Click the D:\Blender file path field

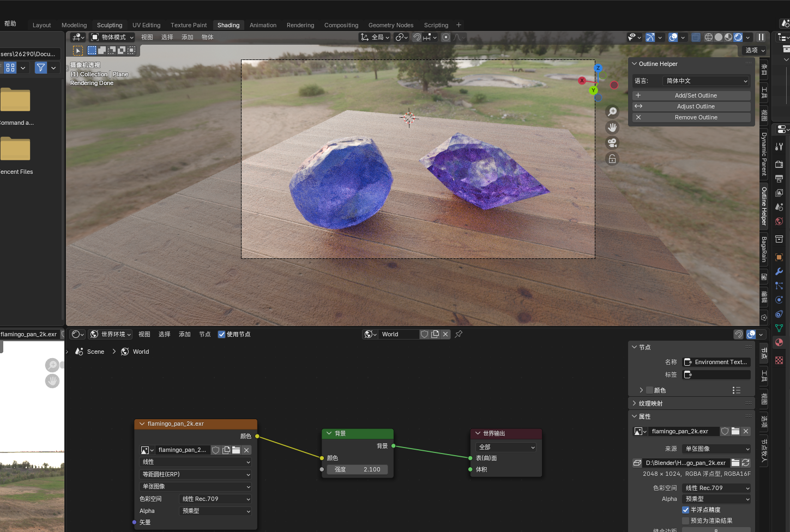[685, 463]
